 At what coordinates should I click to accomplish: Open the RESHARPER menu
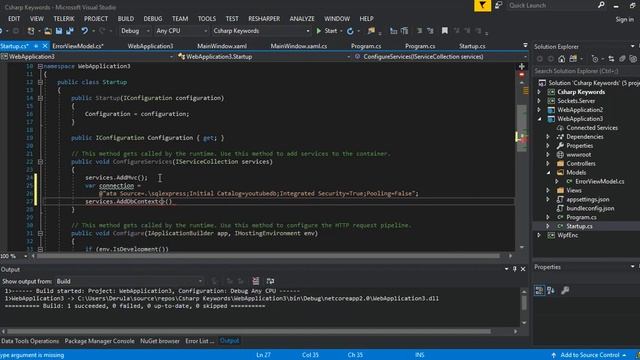coord(264,19)
